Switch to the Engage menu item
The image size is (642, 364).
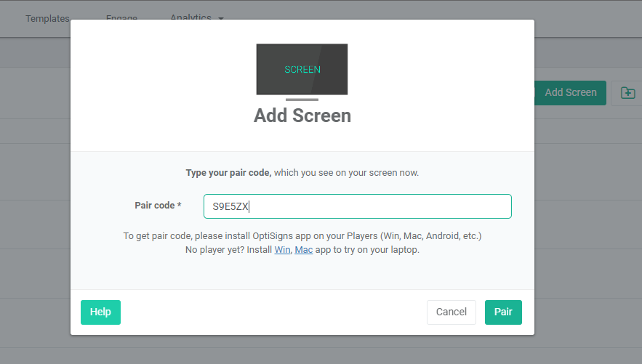click(121, 18)
